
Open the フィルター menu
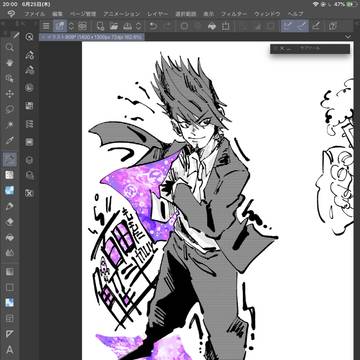point(234,14)
